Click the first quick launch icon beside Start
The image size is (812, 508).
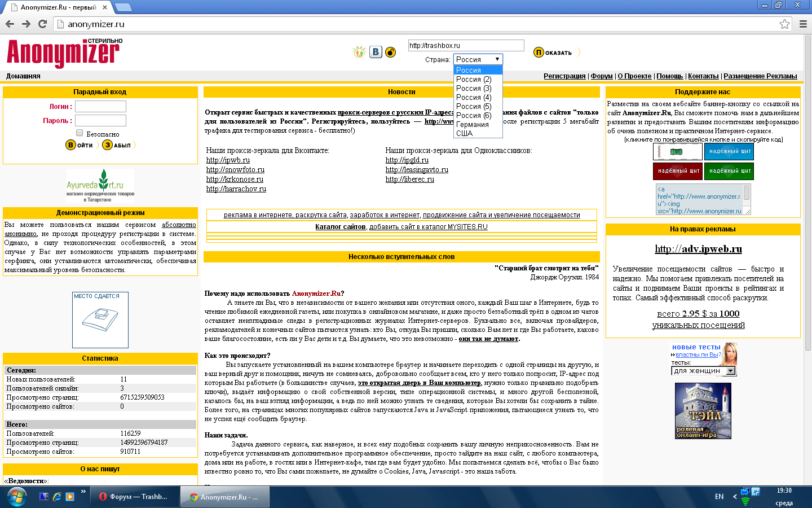tap(44, 497)
